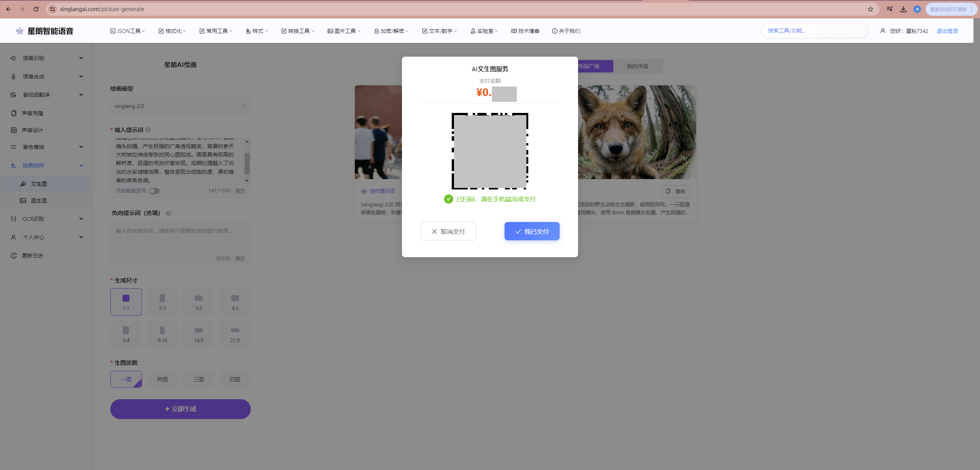Select the 16:9 image size
The height and width of the screenshot is (470, 980).
(199, 334)
